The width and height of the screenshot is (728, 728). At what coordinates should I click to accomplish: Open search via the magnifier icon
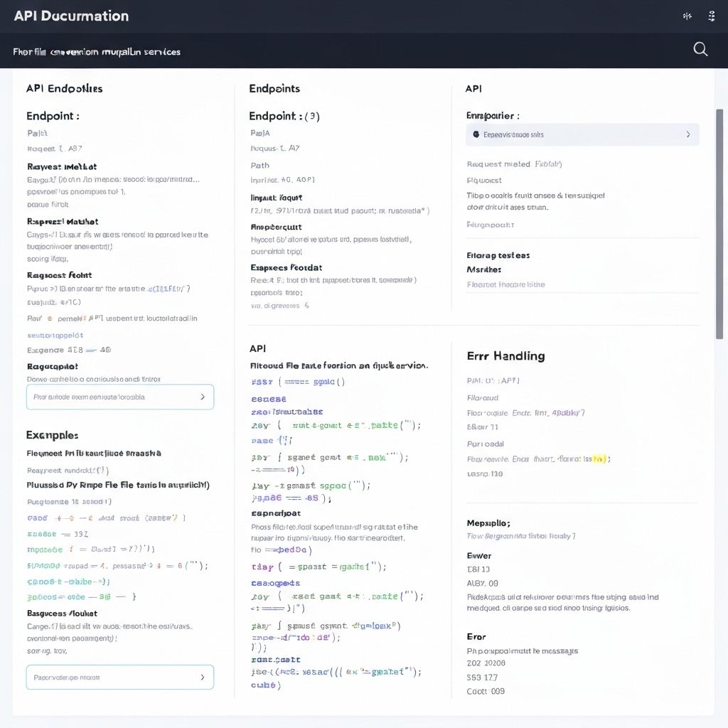pyautogui.click(x=700, y=49)
